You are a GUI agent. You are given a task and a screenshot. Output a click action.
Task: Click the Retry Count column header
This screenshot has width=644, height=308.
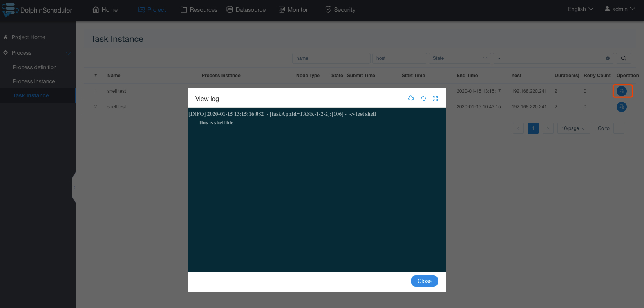597,76
